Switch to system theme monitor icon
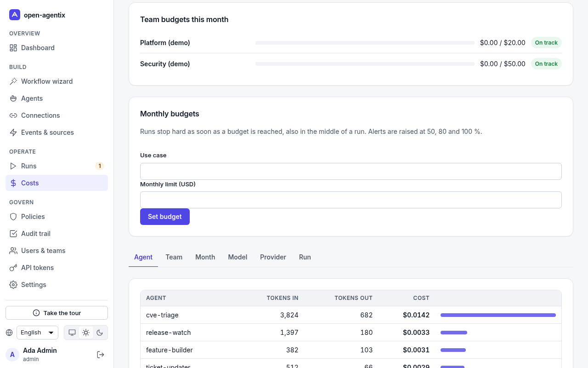Screen dimensions: 588x368 pyautogui.click(x=72, y=333)
